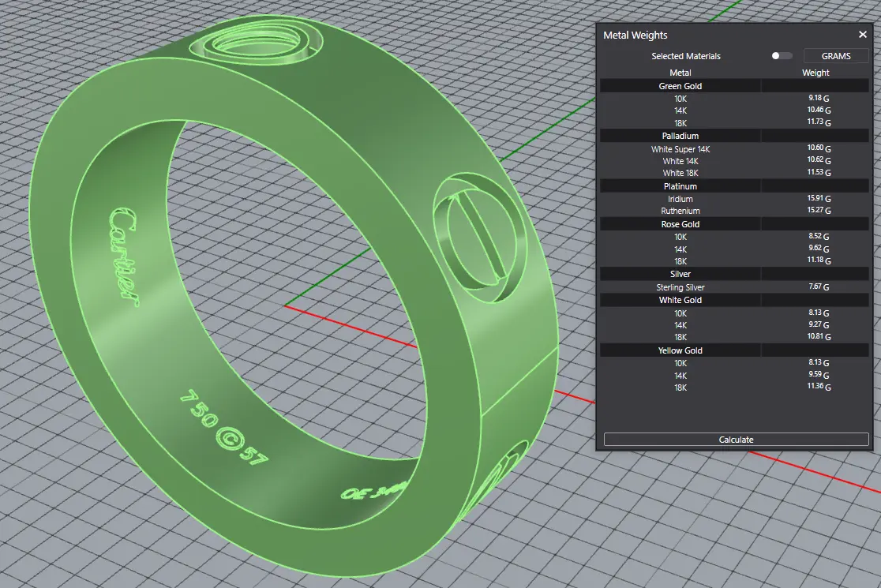Click the Yellow Gold 18K weight 11.36 G
This screenshot has height=588, width=881.
coord(819,387)
